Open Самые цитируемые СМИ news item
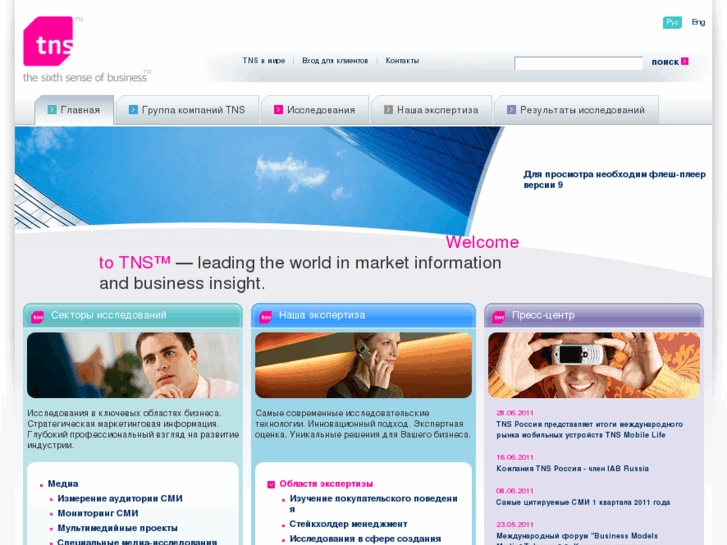Screen dimensions: 727x545 pos(583,502)
